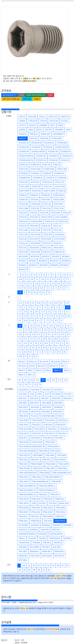The width and height of the screenshot is (75, 644).
Task: Click the 스크류 category tag
Action: (x=21, y=95)
